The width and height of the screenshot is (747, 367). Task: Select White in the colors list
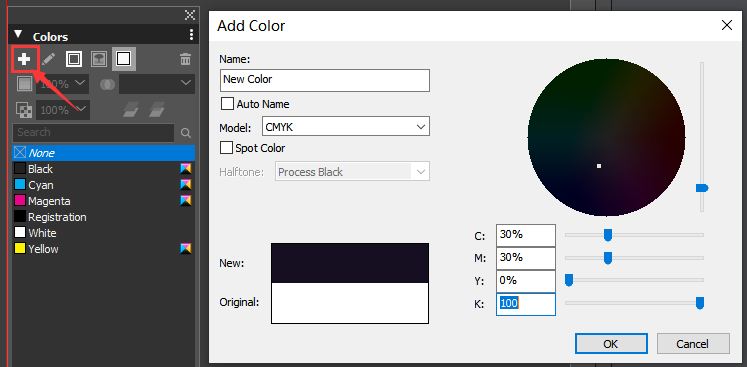coord(103,233)
